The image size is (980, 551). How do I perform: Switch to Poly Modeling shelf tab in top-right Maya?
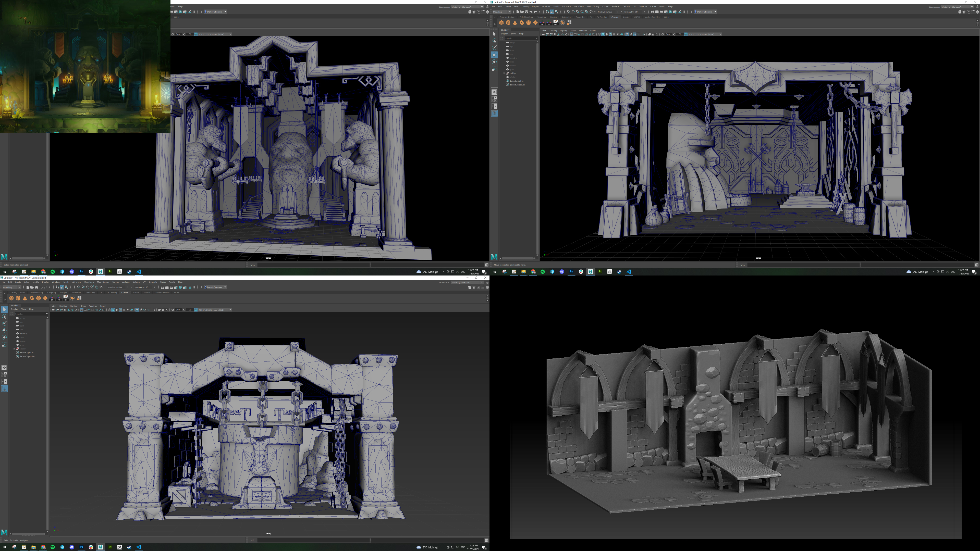(526, 17)
